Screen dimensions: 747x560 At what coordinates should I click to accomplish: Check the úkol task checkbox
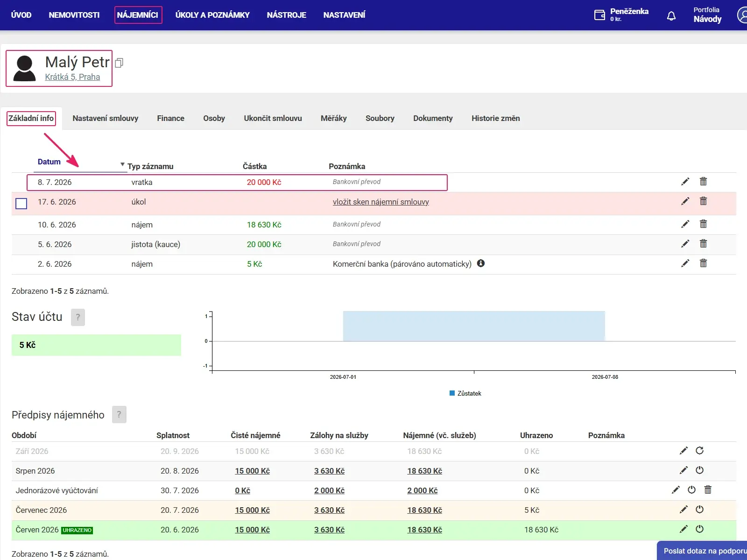[x=21, y=204]
